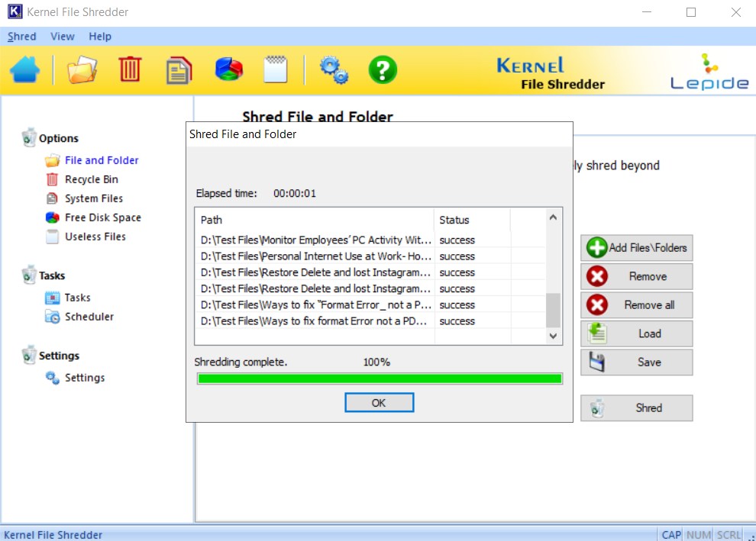
Task: Click the Remove button
Action: pyautogui.click(x=636, y=276)
